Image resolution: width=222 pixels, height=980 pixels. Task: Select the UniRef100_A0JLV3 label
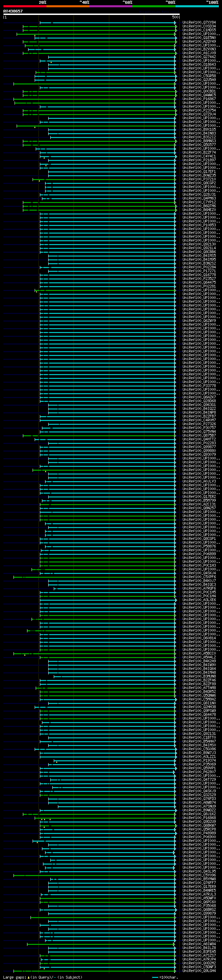(199, 481)
